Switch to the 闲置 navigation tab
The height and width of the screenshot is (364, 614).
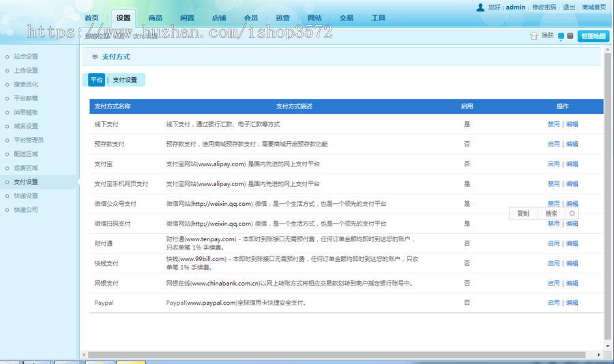coord(187,18)
